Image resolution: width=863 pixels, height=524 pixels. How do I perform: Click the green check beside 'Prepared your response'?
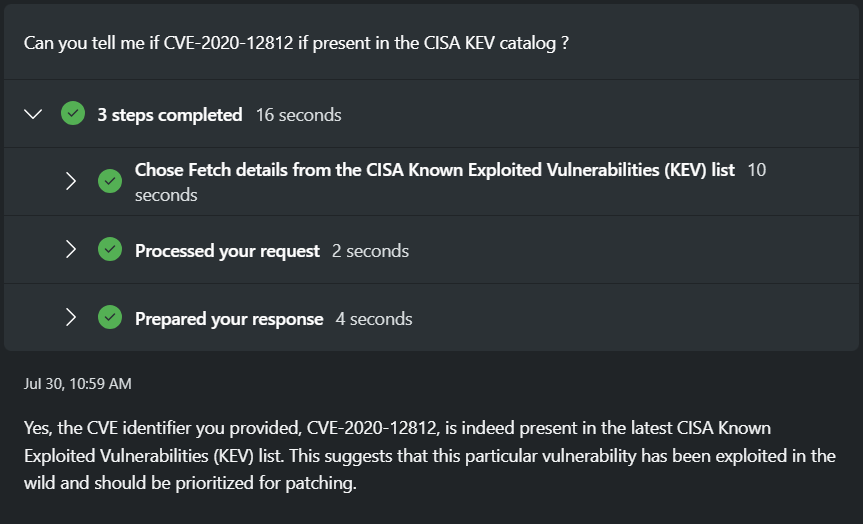click(x=110, y=318)
